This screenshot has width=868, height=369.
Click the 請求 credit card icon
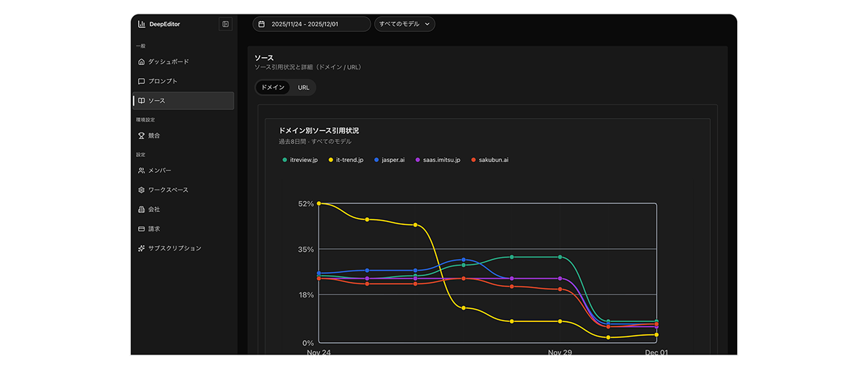[142, 229]
